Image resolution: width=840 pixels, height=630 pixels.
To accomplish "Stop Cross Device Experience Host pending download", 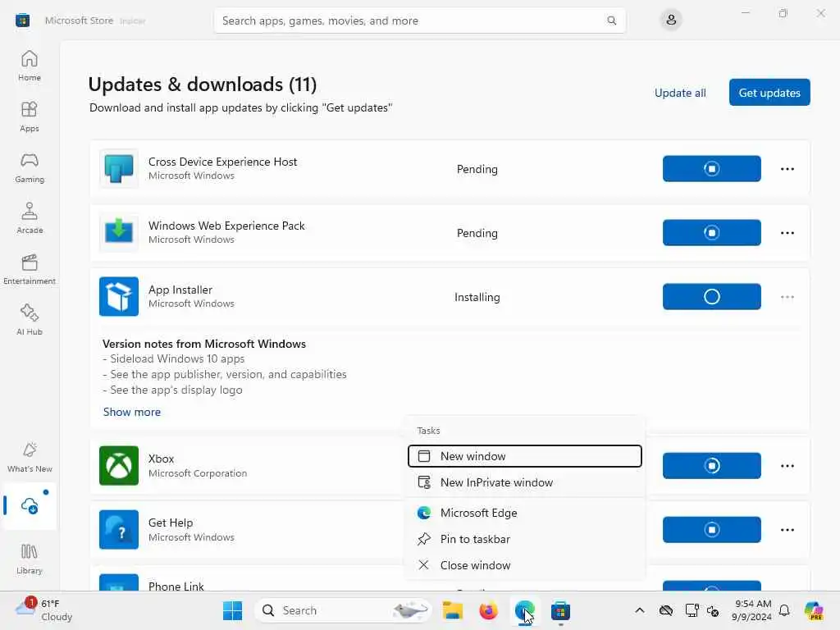I will click(711, 169).
